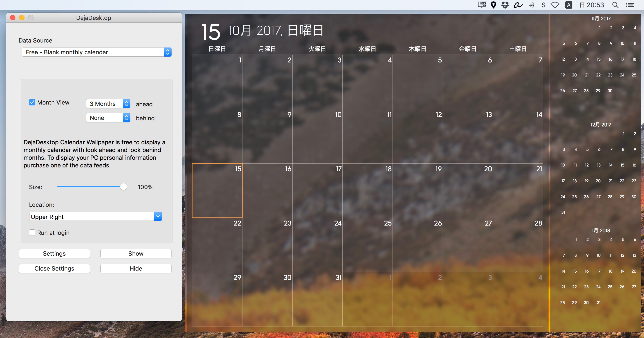Open the months ahead dropdown selector
644x338 pixels.
click(x=108, y=103)
